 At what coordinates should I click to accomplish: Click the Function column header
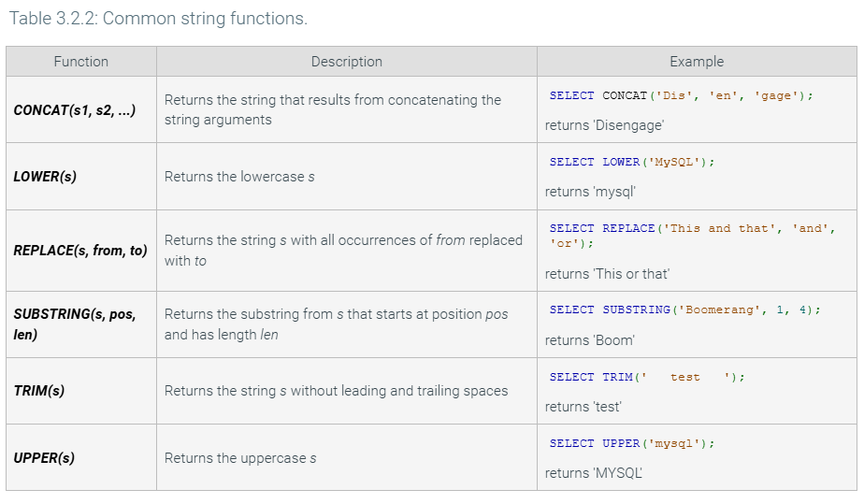[81, 62]
